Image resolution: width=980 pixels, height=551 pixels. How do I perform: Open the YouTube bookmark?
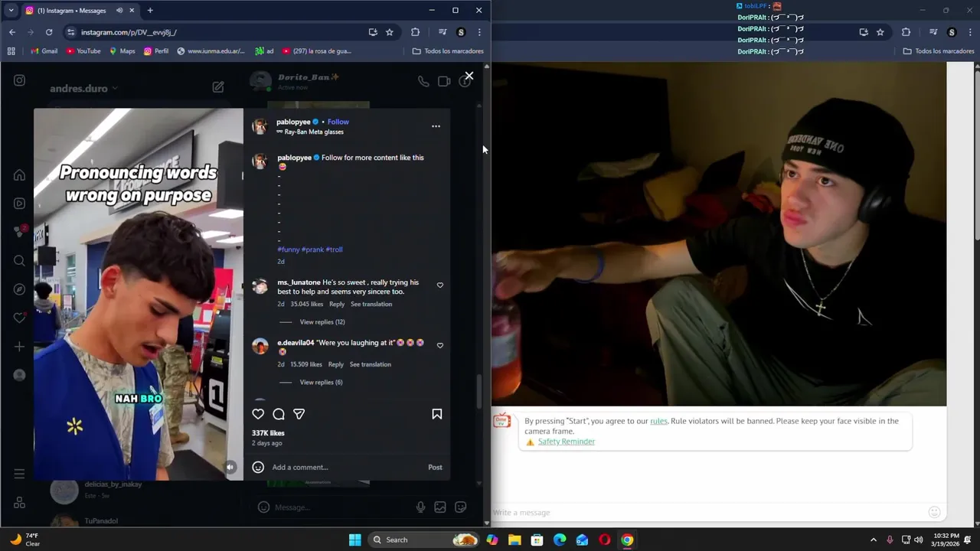[x=83, y=51]
